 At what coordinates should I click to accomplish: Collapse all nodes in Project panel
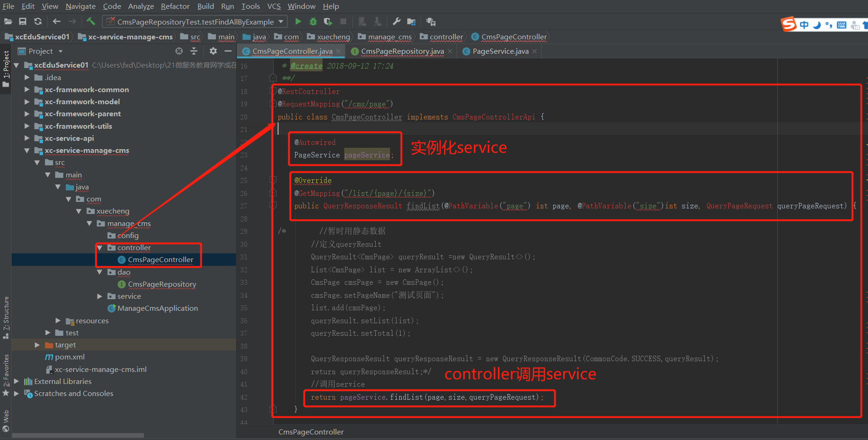[x=194, y=51]
